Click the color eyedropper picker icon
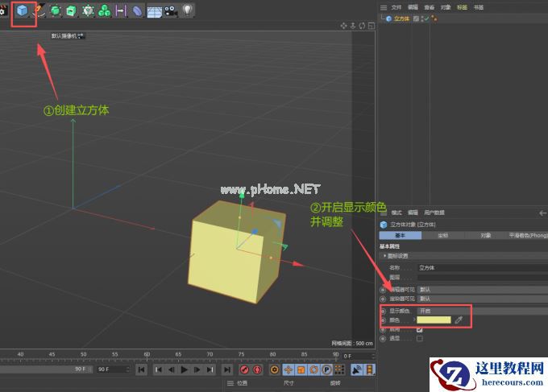The image size is (548, 392). (459, 320)
